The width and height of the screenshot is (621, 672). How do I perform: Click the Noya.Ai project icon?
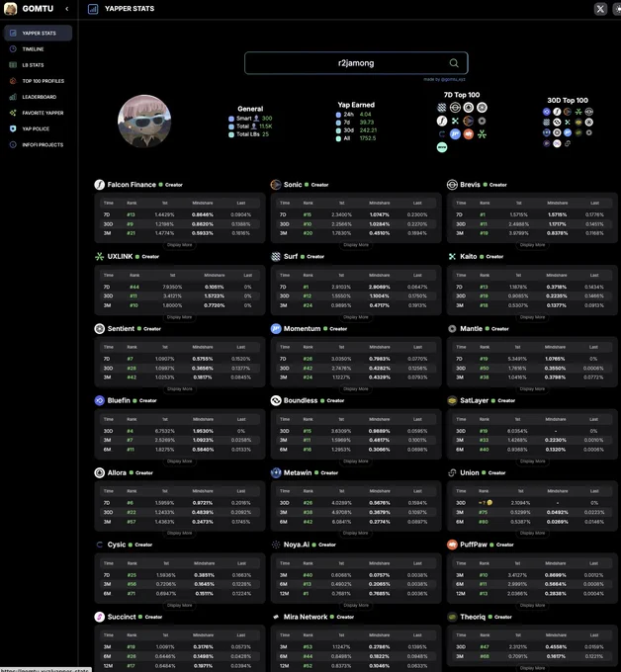click(276, 545)
